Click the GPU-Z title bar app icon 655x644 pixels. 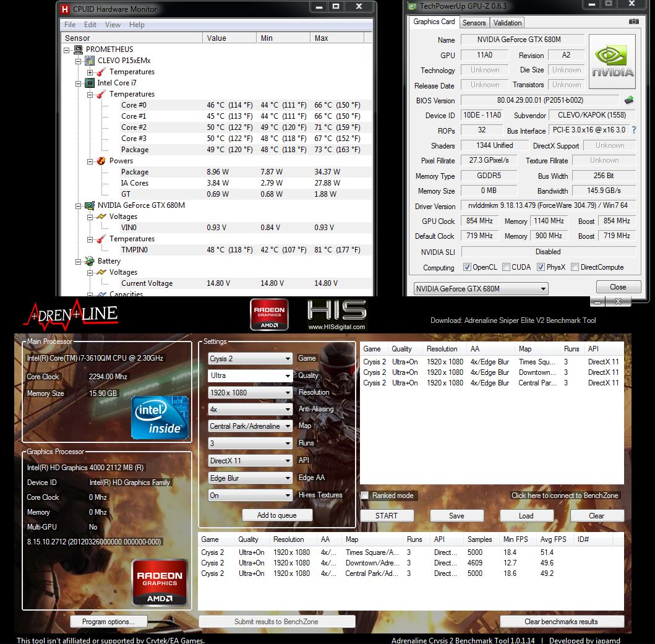tap(413, 6)
